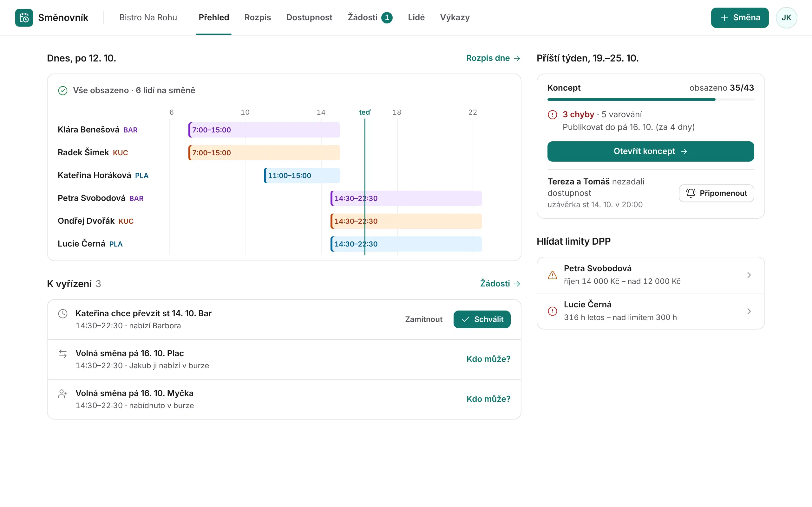Image resolution: width=812 pixels, height=507 pixels.
Task: Open the JK user avatar
Action: (786, 17)
